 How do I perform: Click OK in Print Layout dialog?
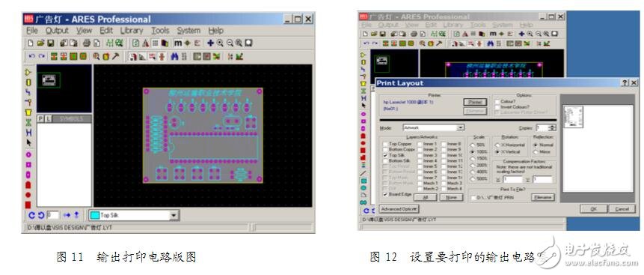click(x=593, y=209)
